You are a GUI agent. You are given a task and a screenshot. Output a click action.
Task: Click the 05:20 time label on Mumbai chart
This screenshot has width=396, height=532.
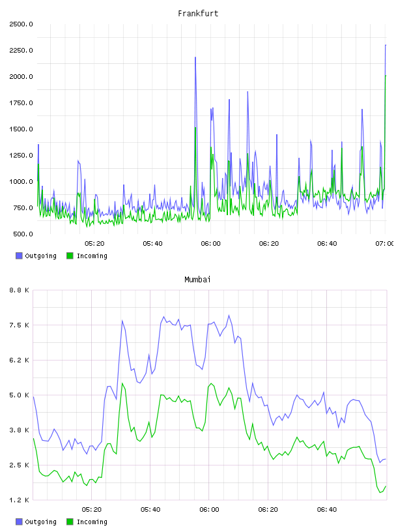tap(92, 510)
